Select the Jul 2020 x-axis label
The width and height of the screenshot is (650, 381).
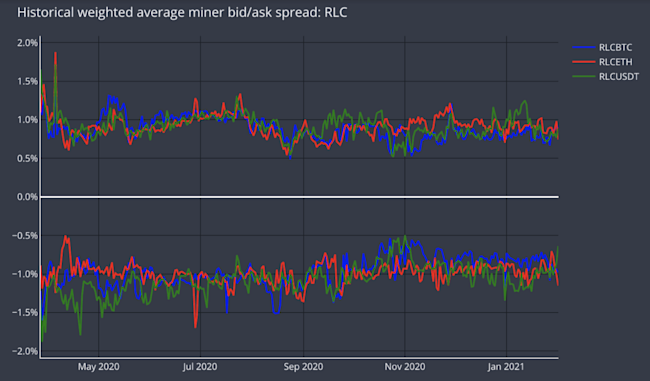click(x=200, y=367)
